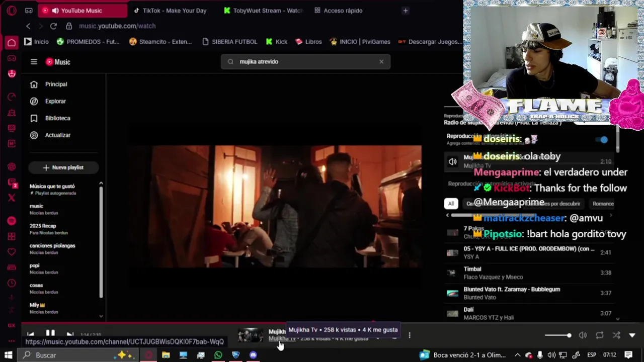This screenshot has height=362, width=644.
Task: Open WhatsApp from the taskbar
Action: [218, 355]
